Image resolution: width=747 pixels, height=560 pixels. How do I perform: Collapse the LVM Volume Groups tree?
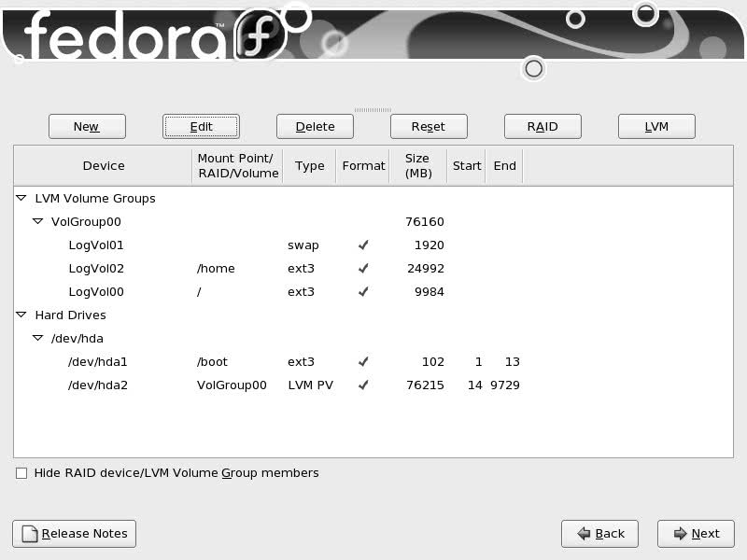point(21,198)
